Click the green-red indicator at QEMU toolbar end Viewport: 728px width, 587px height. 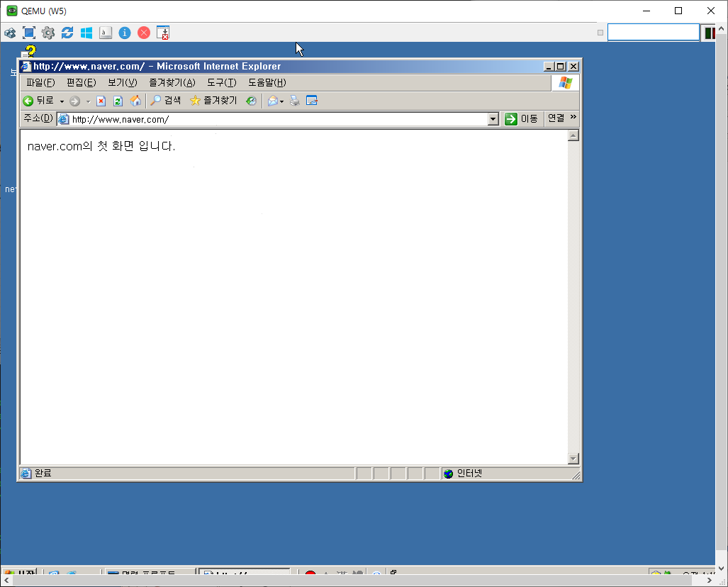pos(710,33)
